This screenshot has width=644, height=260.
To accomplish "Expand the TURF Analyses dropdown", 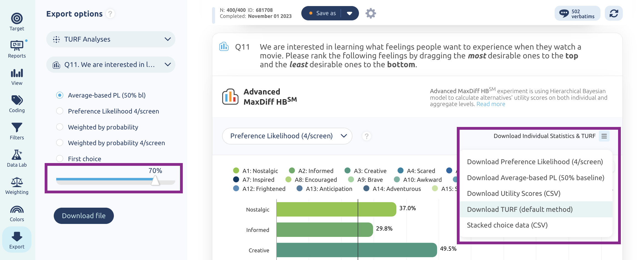I will point(111,39).
